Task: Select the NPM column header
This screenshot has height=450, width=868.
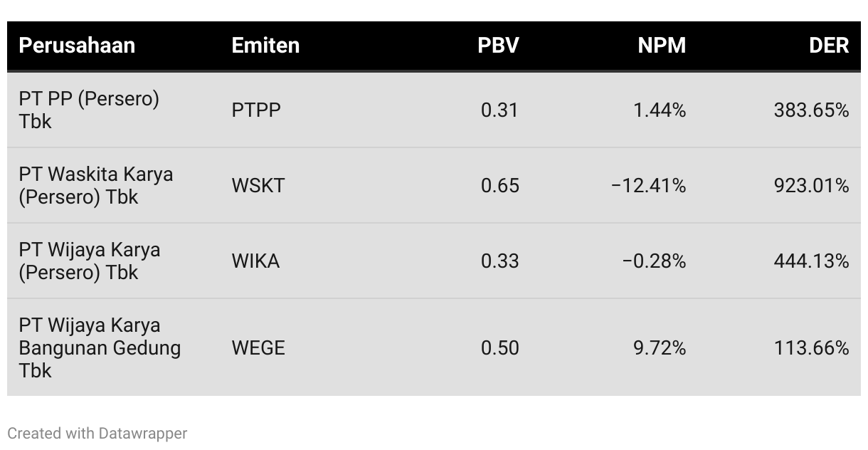Action: pos(662,46)
